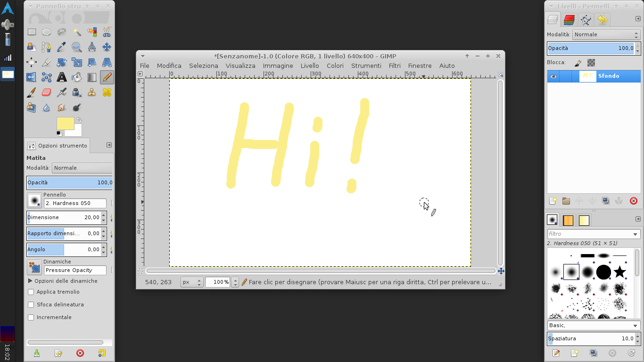Toggle visibility eye of Sfondo layer

pyautogui.click(x=553, y=76)
